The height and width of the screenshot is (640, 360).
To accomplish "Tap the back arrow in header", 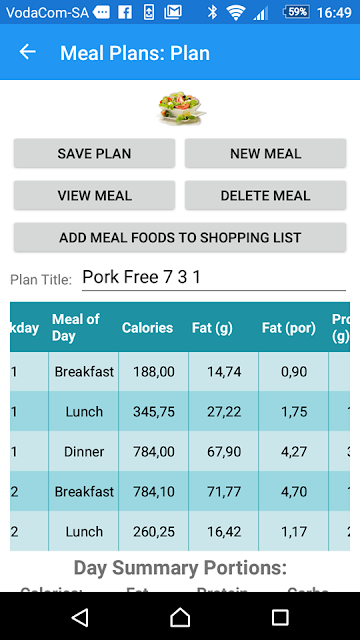I will [x=28, y=52].
